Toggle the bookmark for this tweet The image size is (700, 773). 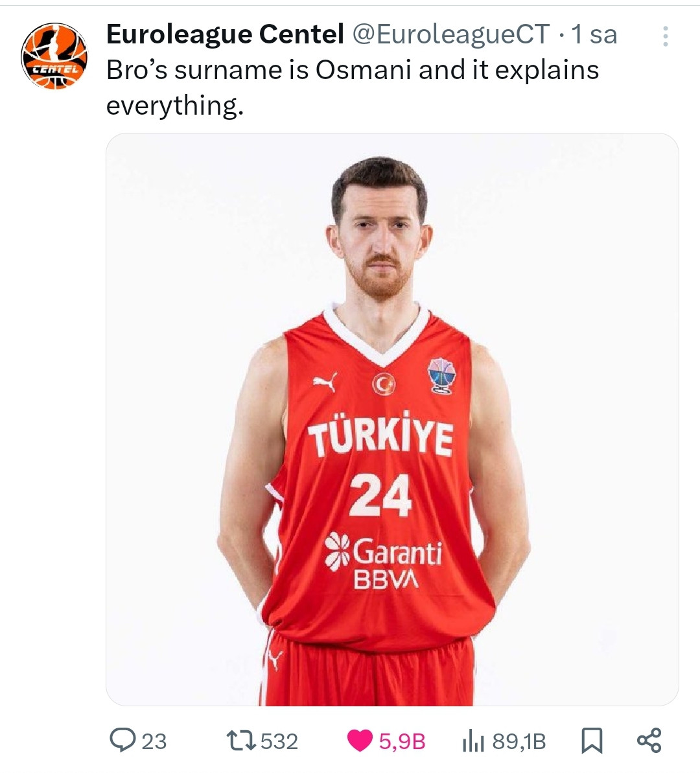[591, 740]
